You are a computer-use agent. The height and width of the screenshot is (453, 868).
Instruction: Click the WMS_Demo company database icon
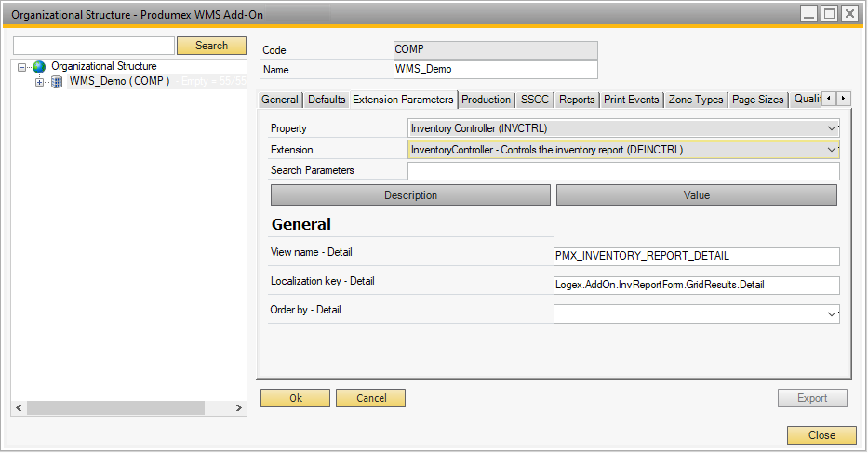pyautogui.click(x=57, y=82)
